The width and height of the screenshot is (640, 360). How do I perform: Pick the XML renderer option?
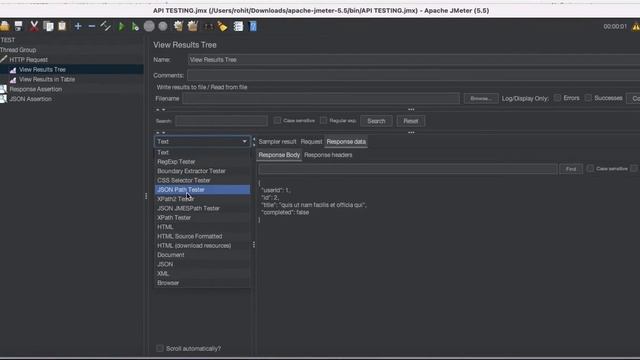click(202, 274)
